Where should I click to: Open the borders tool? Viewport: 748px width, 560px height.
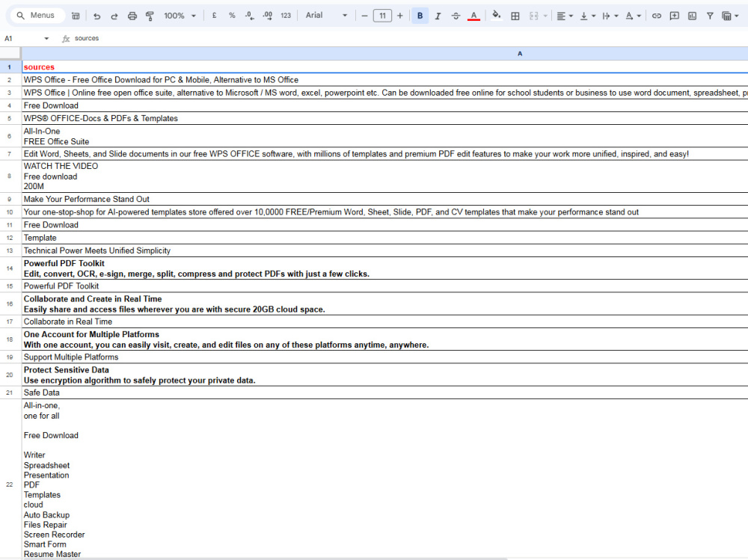click(515, 16)
